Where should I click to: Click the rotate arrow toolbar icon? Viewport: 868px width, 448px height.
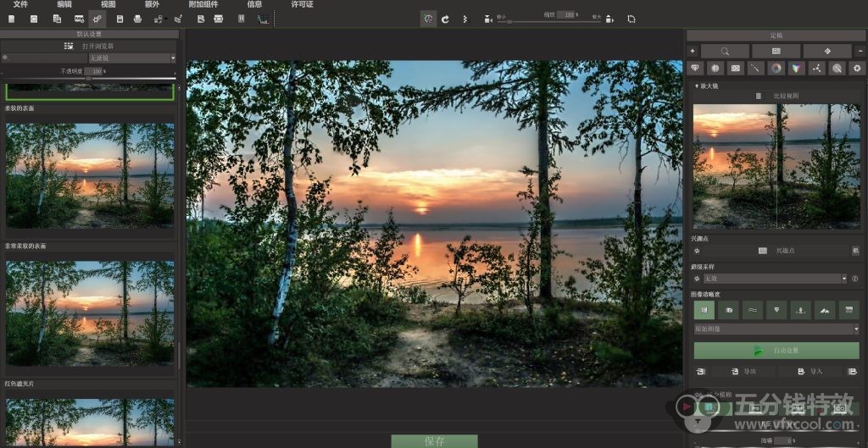click(x=445, y=19)
